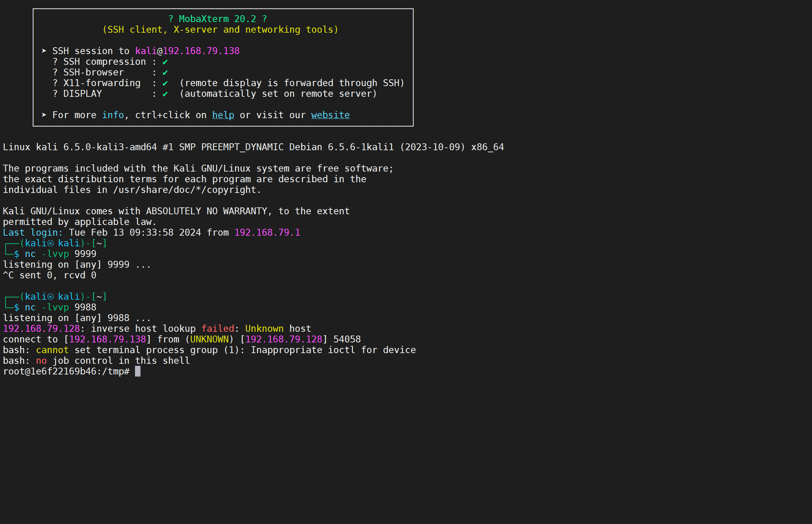Click the source port number 54058
This screenshot has height=524, width=812.
click(347, 340)
